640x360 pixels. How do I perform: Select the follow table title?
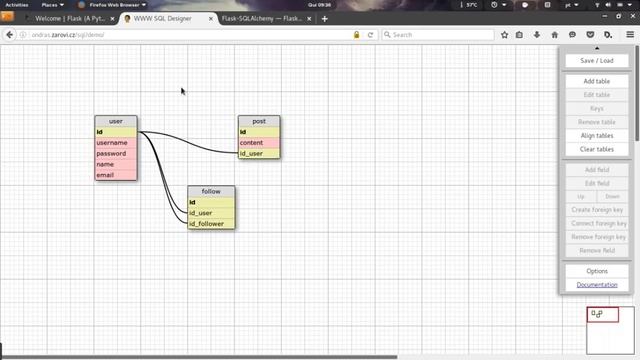click(211, 191)
